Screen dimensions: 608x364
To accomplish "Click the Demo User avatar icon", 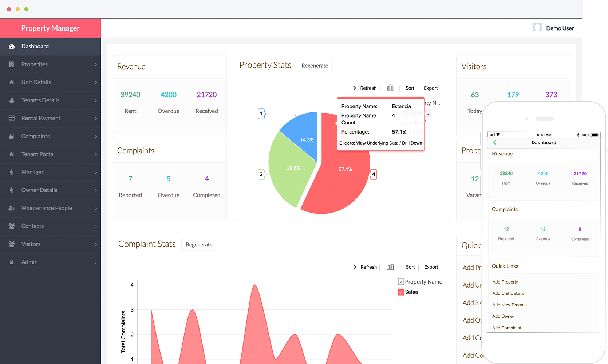I will point(537,28).
